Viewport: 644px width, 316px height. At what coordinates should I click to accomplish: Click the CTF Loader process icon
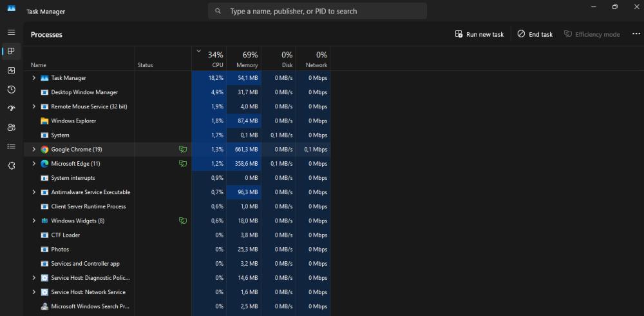tap(44, 235)
